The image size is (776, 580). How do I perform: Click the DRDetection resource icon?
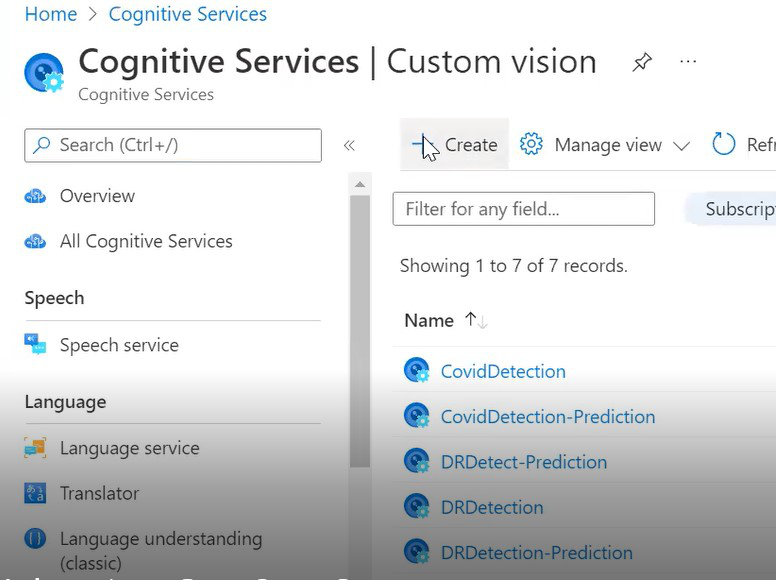pyautogui.click(x=416, y=507)
